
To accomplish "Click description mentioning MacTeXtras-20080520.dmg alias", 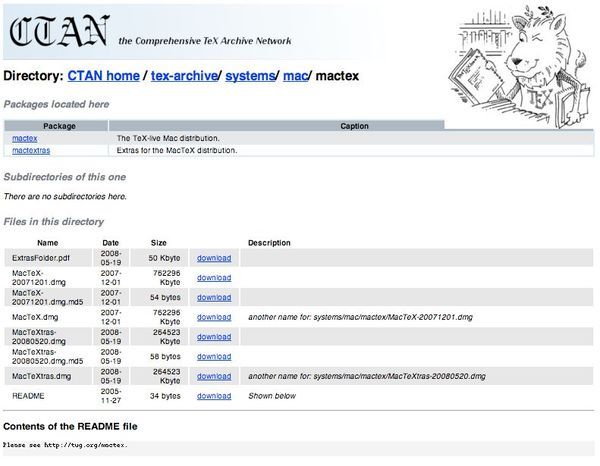I will tap(367, 376).
